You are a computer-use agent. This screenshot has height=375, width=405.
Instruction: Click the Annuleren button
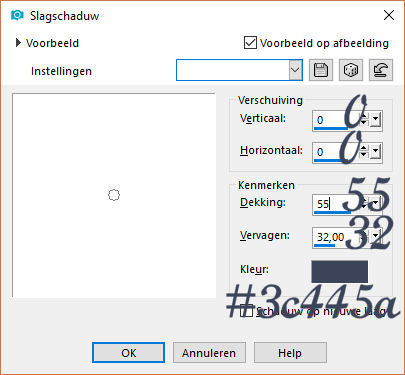pyautogui.click(x=209, y=353)
